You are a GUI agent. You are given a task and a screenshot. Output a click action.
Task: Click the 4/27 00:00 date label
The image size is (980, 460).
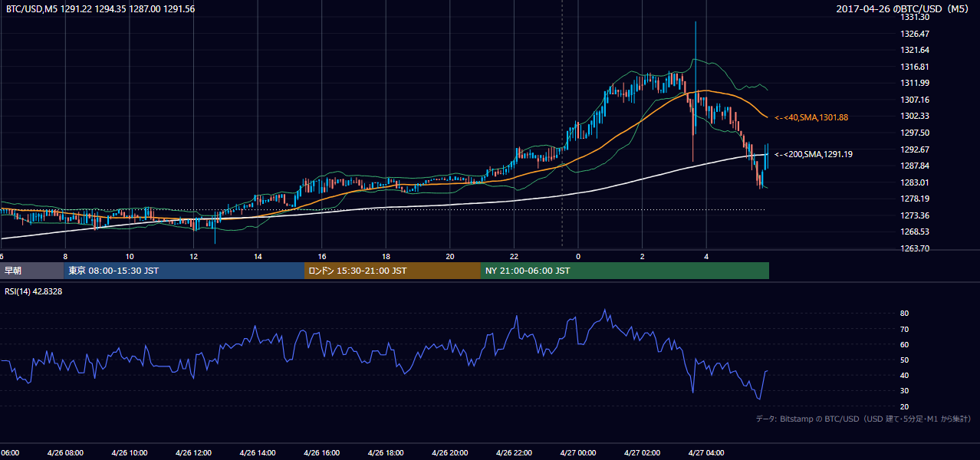(578, 453)
